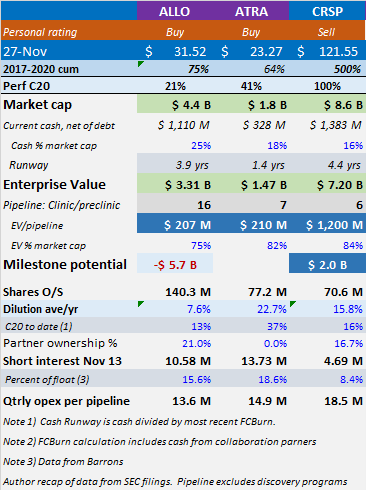This screenshot has height=490, width=366.
Task: Click the ALLO Partner ownership 21.0% value
Action: [x=196, y=343]
